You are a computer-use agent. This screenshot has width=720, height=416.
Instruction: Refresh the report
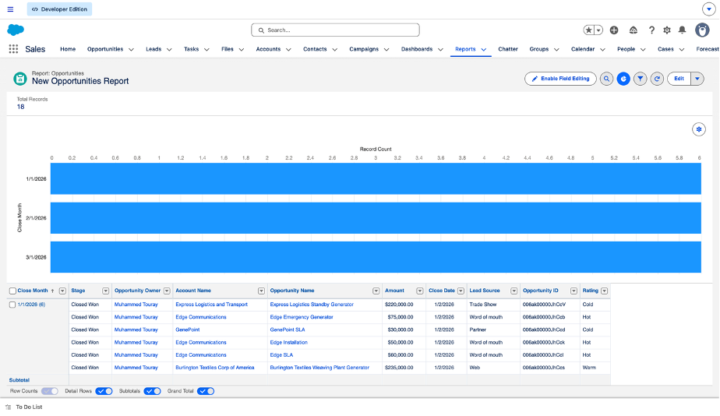(x=657, y=79)
